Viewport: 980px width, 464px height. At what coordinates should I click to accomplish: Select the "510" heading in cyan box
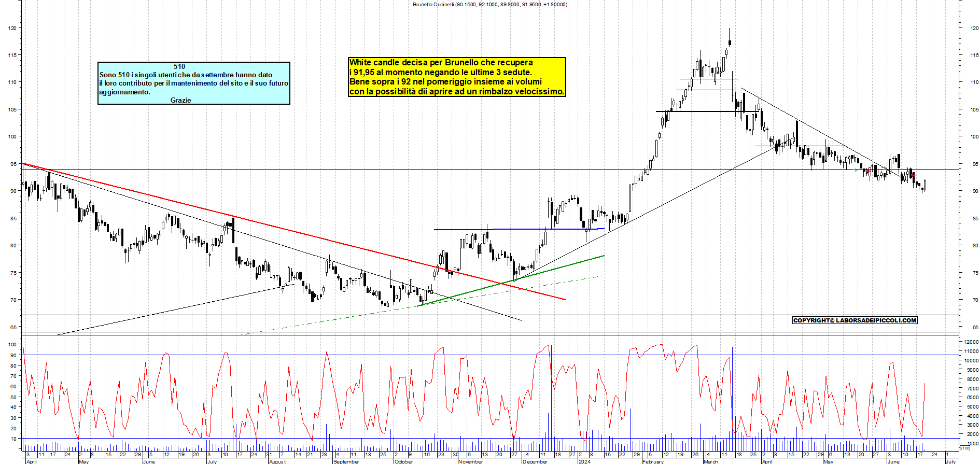[x=179, y=66]
